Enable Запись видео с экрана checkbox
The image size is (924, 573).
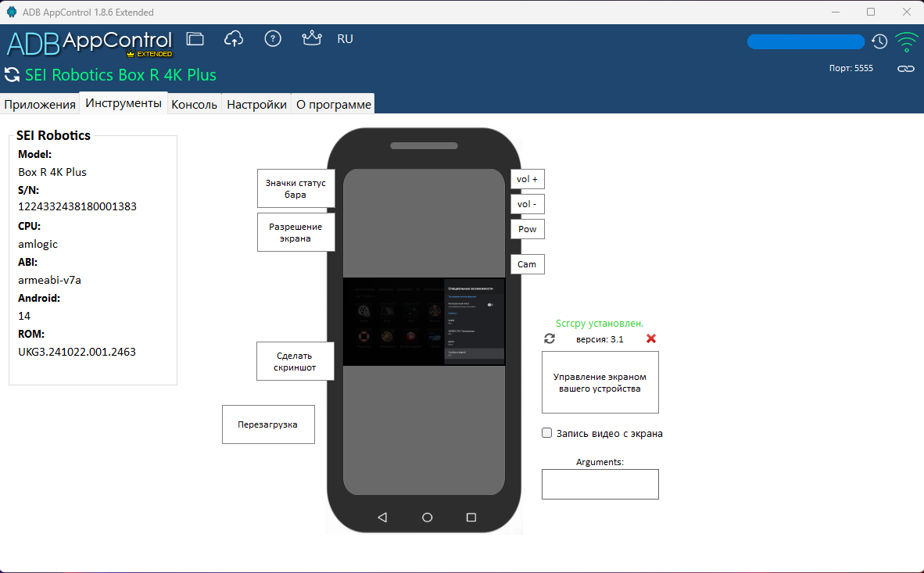click(x=547, y=433)
